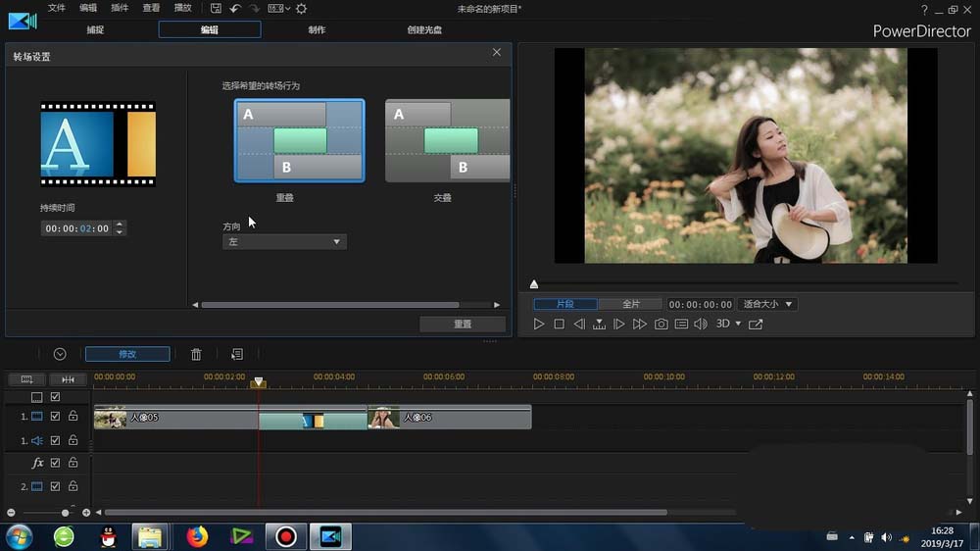Click the Stop button in preview controls
This screenshot has height=551, width=980.
coord(559,324)
